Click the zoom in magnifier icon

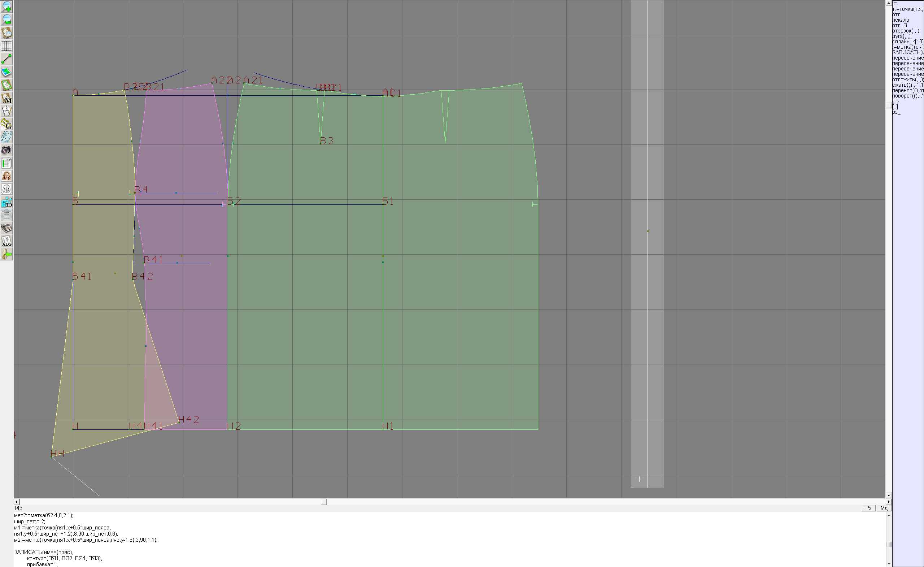[x=6, y=7]
